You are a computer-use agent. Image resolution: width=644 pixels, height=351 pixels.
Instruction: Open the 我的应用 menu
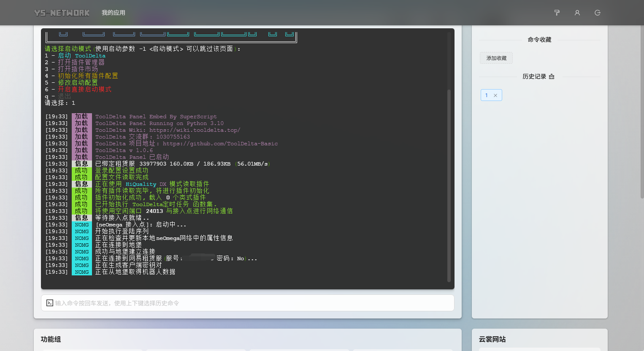coord(113,13)
